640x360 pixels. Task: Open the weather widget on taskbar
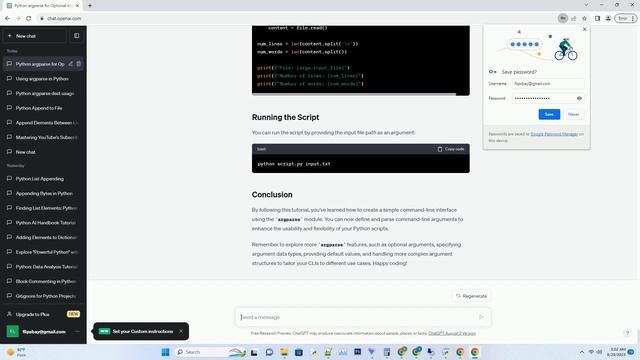tap(17, 352)
